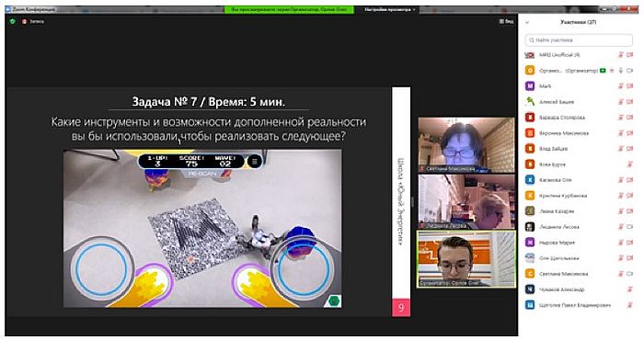The height and width of the screenshot is (340, 644).
Task: Click Вова Буров's avatar icon
Action: tap(530, 164)
